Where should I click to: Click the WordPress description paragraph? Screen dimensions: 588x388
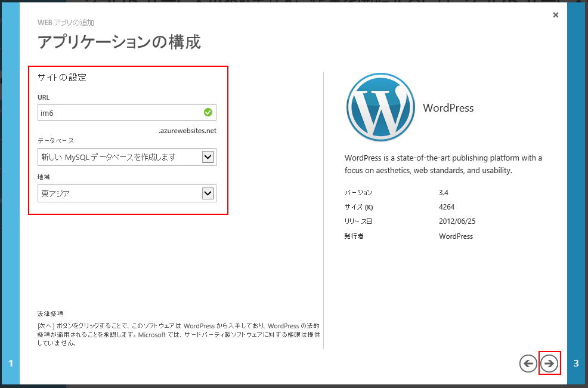coord(443,164)
